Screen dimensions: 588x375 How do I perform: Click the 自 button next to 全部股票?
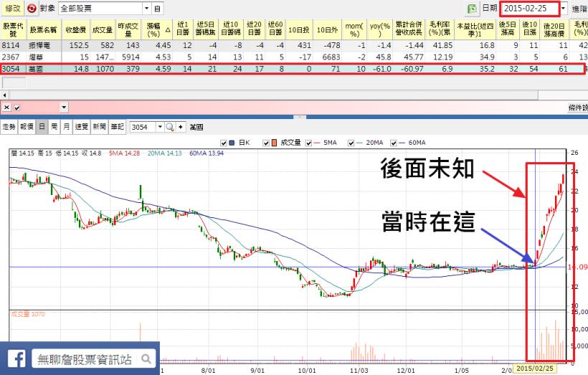[x=158, y=9]
